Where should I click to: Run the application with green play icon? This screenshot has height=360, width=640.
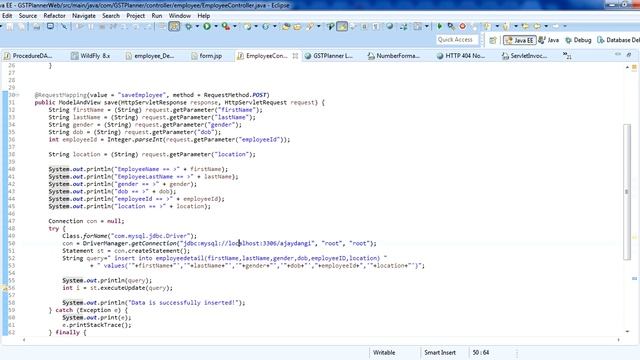click(x=207, y=27)
